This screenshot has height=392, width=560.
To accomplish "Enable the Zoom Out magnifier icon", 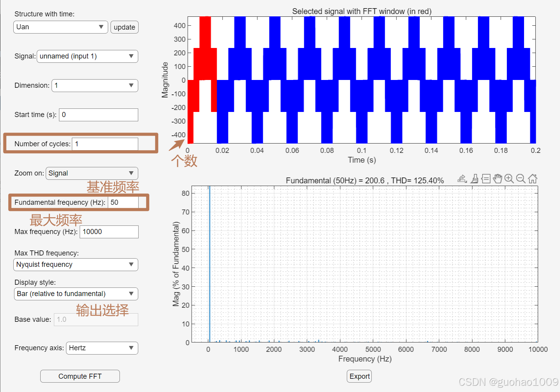I will coord(521,179).
